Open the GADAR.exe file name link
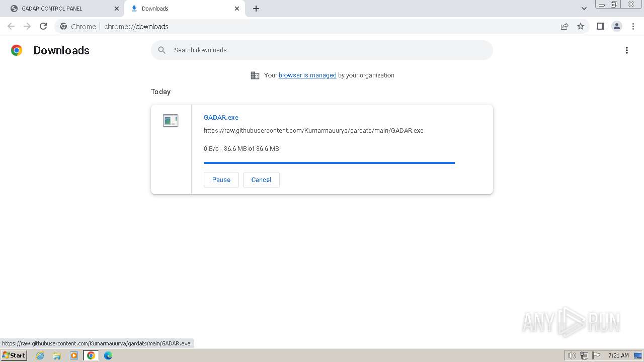Image resolution: width=644 pixels, height=362 pixels. [221, 117]
